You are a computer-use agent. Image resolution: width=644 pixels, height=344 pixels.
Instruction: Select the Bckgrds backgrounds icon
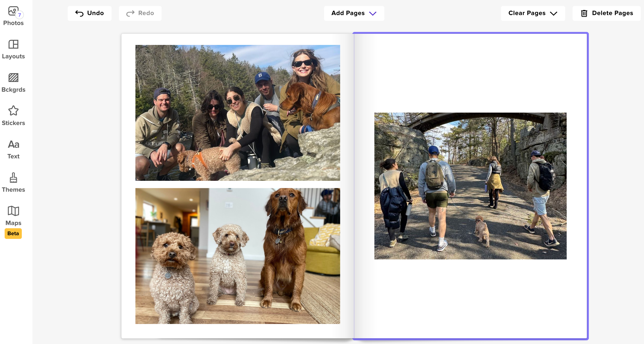(13, 78)
